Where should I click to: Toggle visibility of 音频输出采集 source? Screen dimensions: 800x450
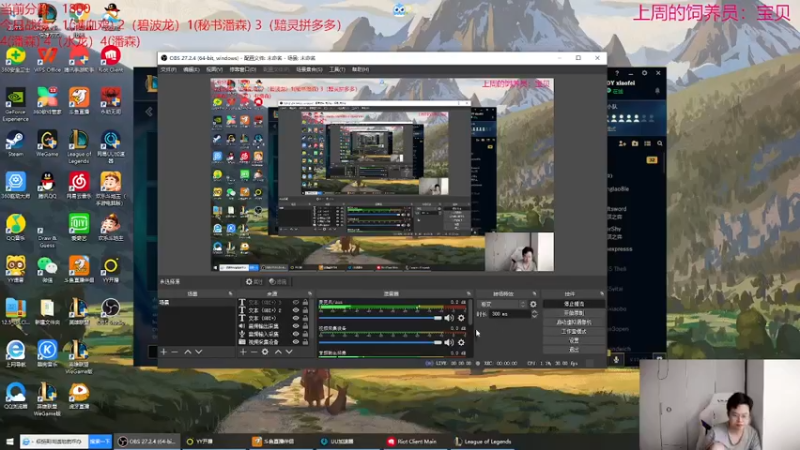[295, 326]
